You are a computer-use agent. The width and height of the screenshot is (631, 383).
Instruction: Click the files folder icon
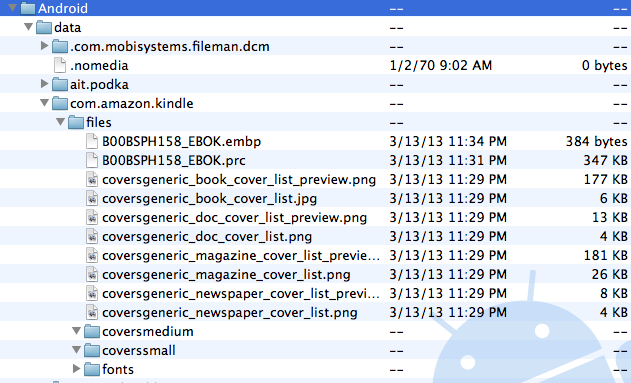[x=76, y=122]
